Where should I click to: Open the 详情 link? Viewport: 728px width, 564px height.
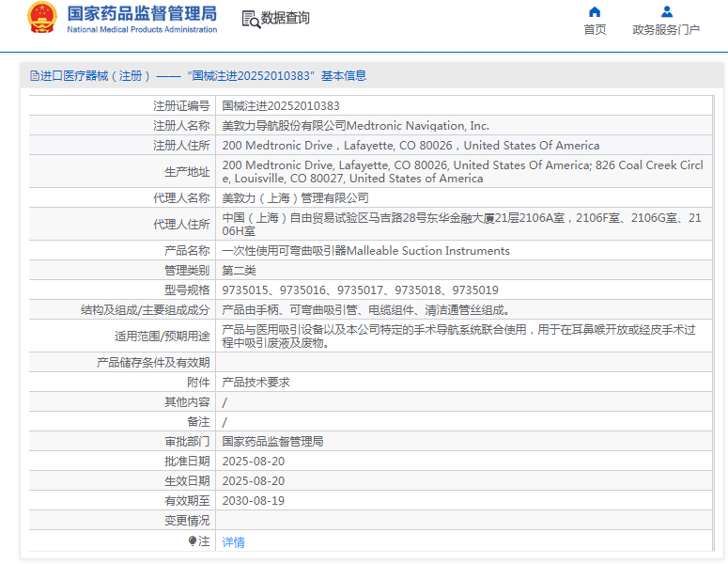coord(233,542)
